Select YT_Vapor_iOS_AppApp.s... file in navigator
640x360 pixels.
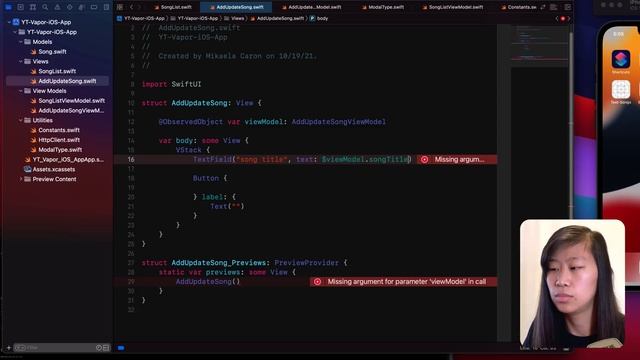click(67, 160)
